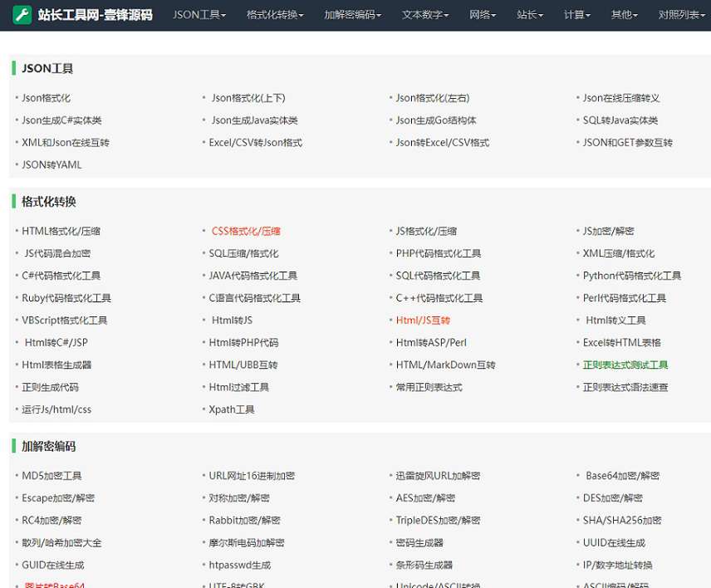Click the green wrench site logo icon

pos(22,15)
